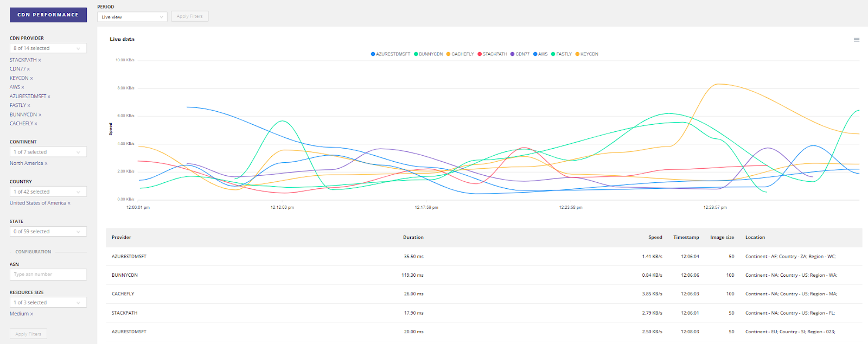Click the 12:06:04 timestamp cell

[690, 257]
